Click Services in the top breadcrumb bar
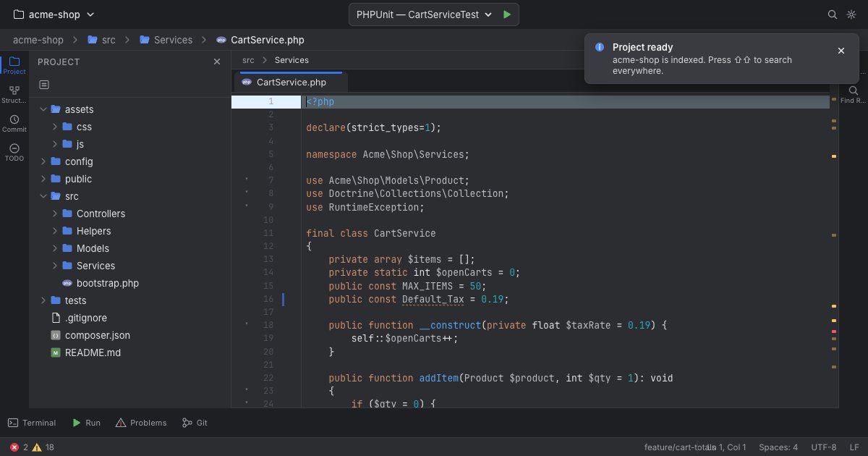The image size is (868, 456). tap(166, 40)
